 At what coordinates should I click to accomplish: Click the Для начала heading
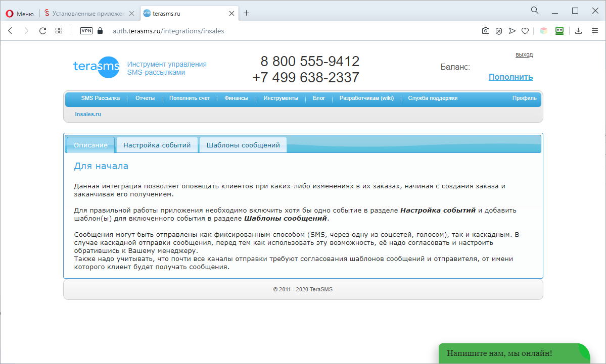click(x=101, y=166)
